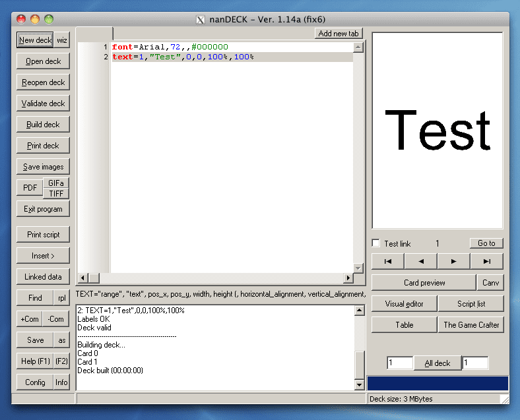
Task: Click the 'as' save-as button
Action: click(x=61, y=340)
